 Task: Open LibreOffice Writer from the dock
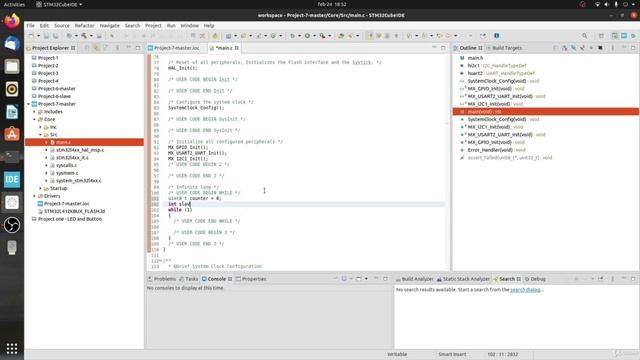coord(12,112)
